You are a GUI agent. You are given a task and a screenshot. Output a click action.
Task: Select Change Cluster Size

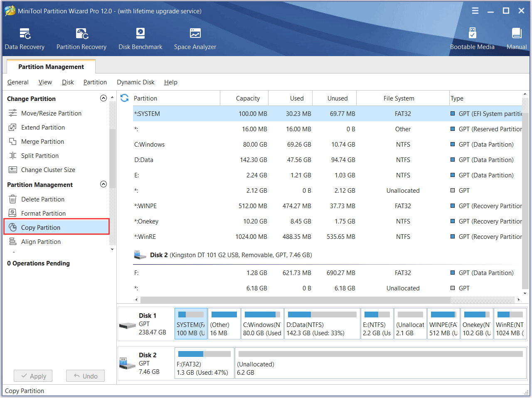coord(48,170)
